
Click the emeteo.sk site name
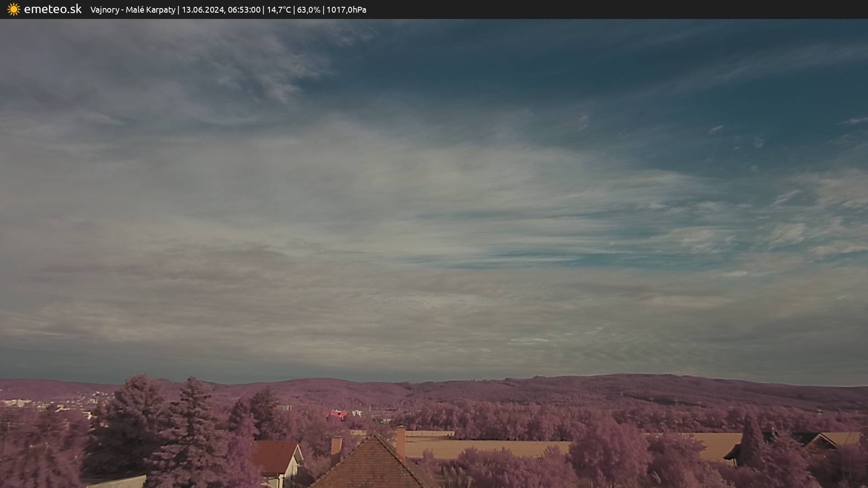52,9
